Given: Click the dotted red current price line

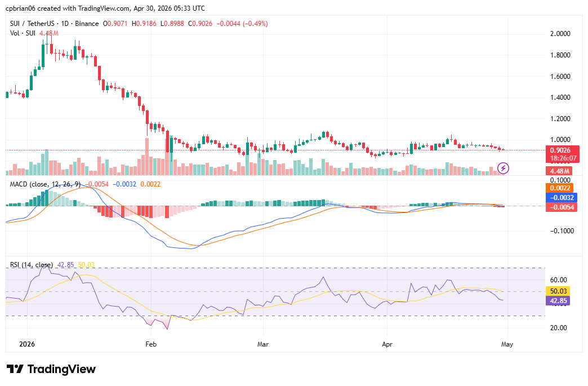Looking at the screenshot, I should tap(282, 150).
